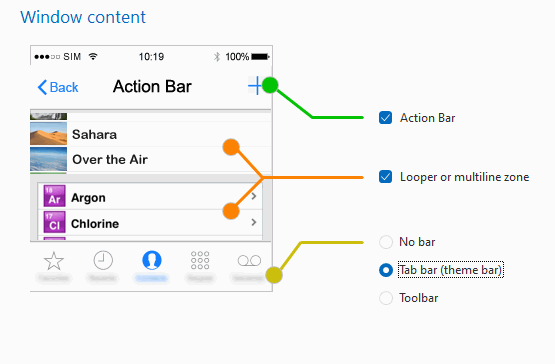Select the clock Recents tab icon
The height and width of the screenshot is (364, 555).
point(103,260)
